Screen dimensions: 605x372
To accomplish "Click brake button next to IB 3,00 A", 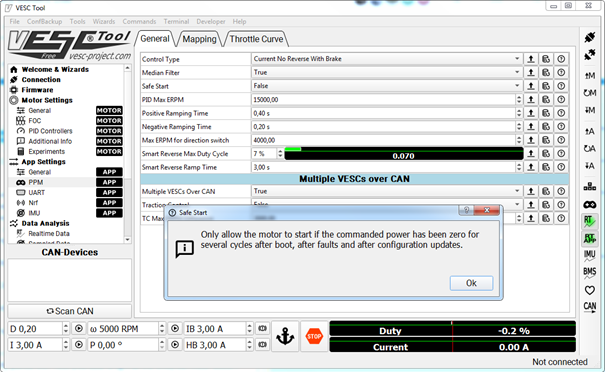I will 262,328.
